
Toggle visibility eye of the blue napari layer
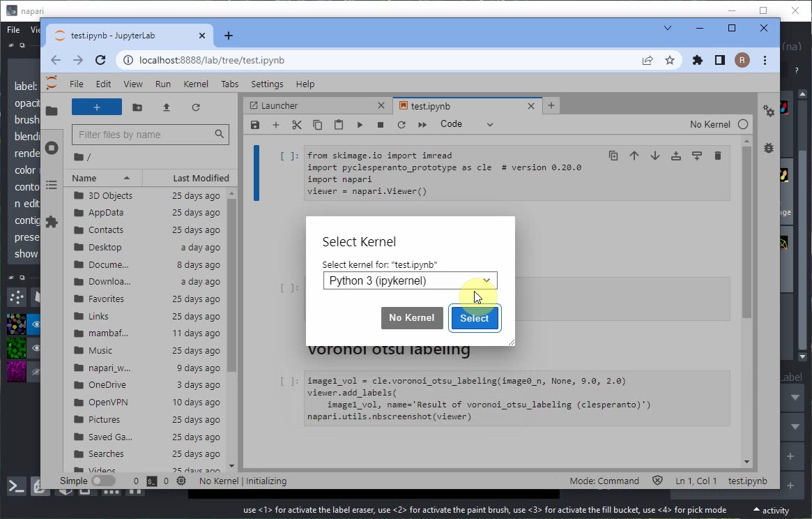(x=36, y=324)
